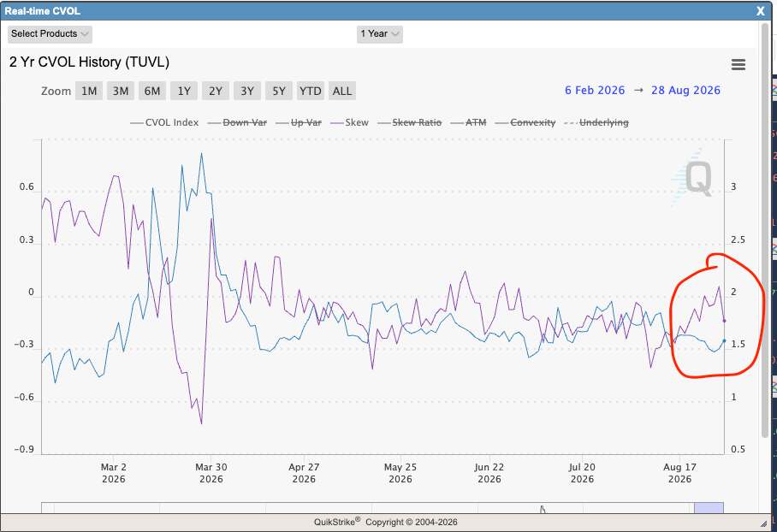Image resolution: width=777 pixels, height=532 pixels.
Task: Set zoom to 3M
Action: point(121,92)
